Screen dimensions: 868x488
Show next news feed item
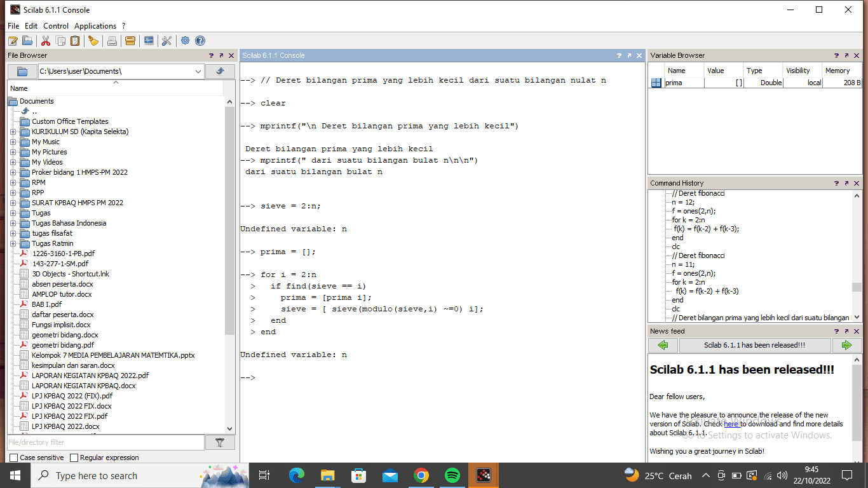point(846,345)
